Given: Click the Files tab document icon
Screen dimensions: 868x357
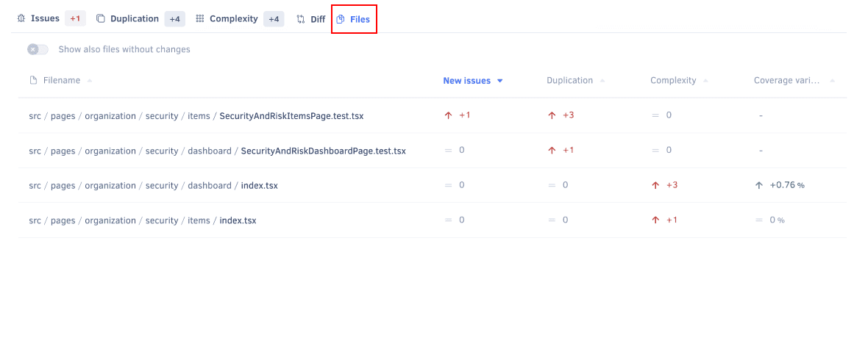Looking at the screenshot, I should pos(341,19).
